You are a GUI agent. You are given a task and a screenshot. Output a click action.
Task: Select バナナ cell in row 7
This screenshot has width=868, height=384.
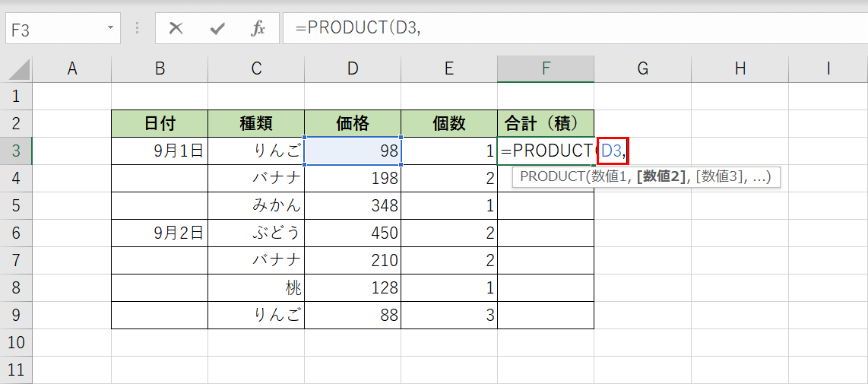click(x=256, y=260)
